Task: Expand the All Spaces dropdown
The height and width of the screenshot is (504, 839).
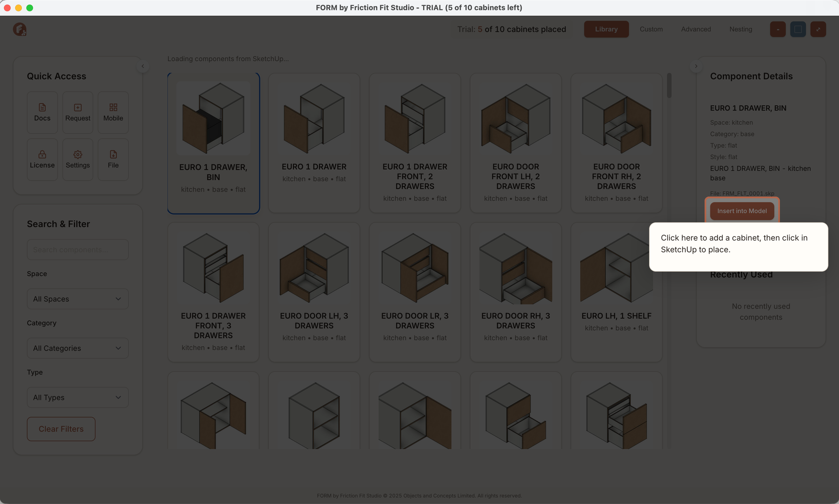Action: (x=78, y=299)
